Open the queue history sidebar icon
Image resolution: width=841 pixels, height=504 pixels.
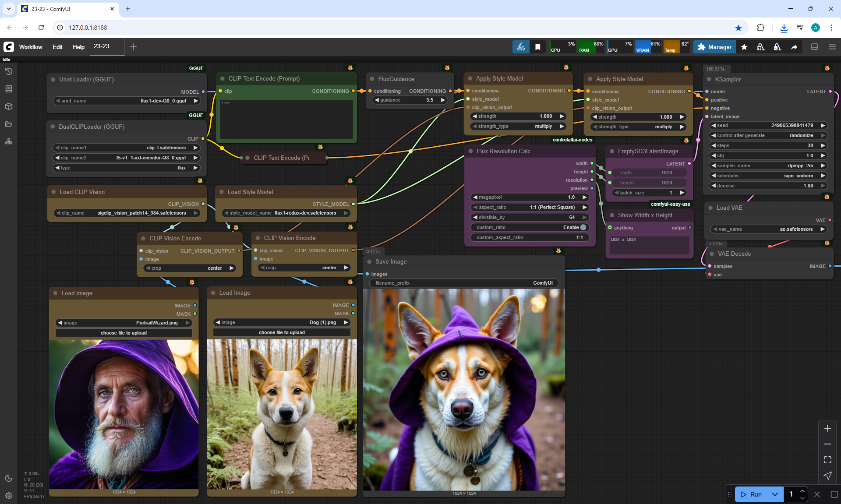(9, 71)
